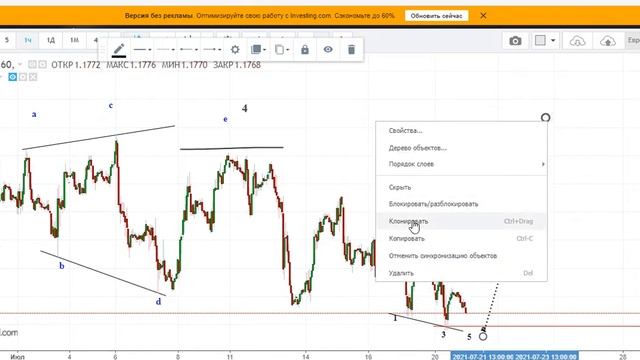Open right arrow line-end dropdown
640x360 pixels.
pos(212,50)
